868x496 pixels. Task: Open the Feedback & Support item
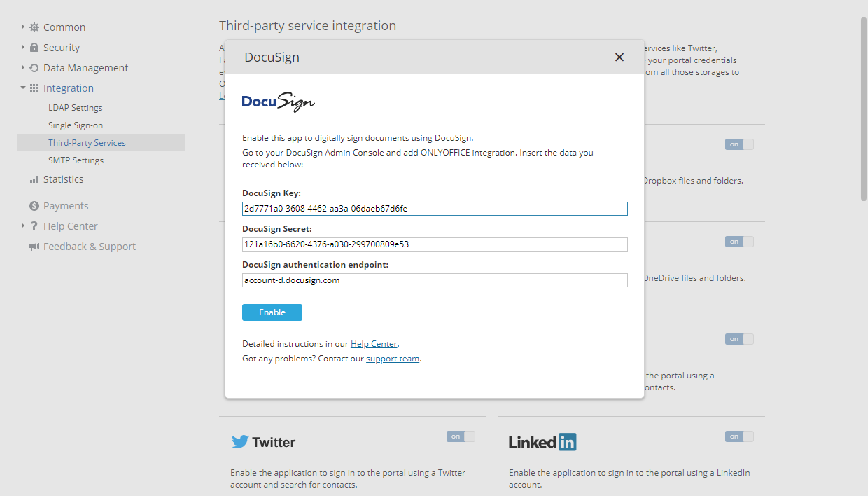pyautogui.click(x=90, y=247)
